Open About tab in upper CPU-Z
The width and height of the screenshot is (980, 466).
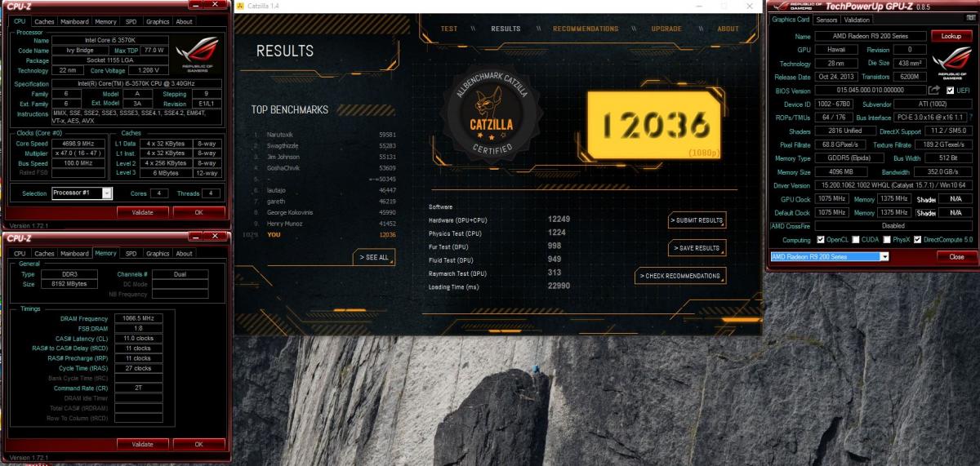pos(185,22)
